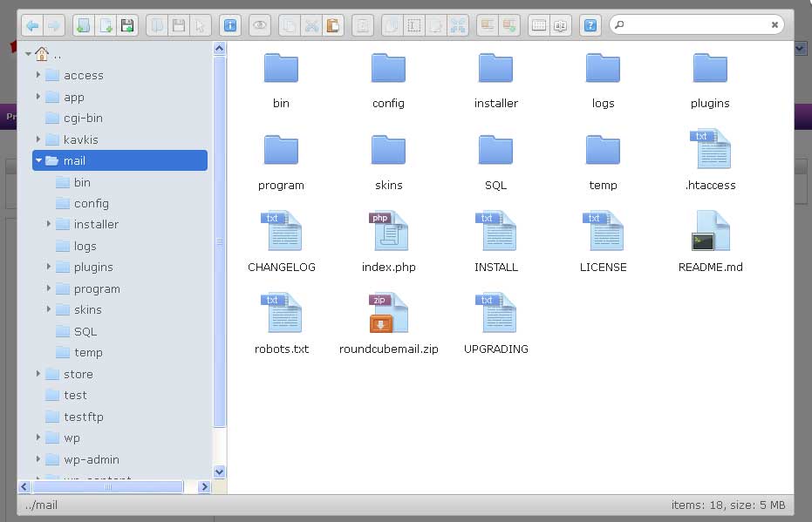Click the Copy toolbar icon
812x522 pixels.
pos(290,25)
